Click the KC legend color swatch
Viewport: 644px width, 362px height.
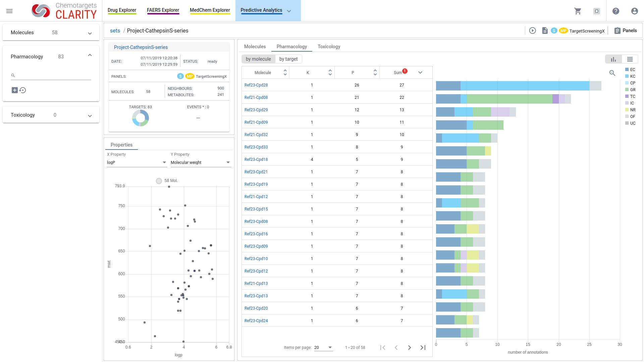(x=627, y=76)
